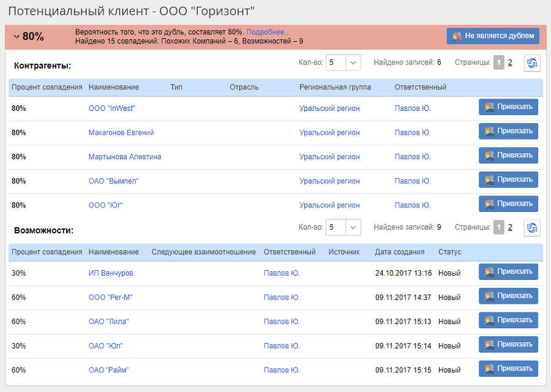Bind the Макагонов Евгений record

coord(508,131)
